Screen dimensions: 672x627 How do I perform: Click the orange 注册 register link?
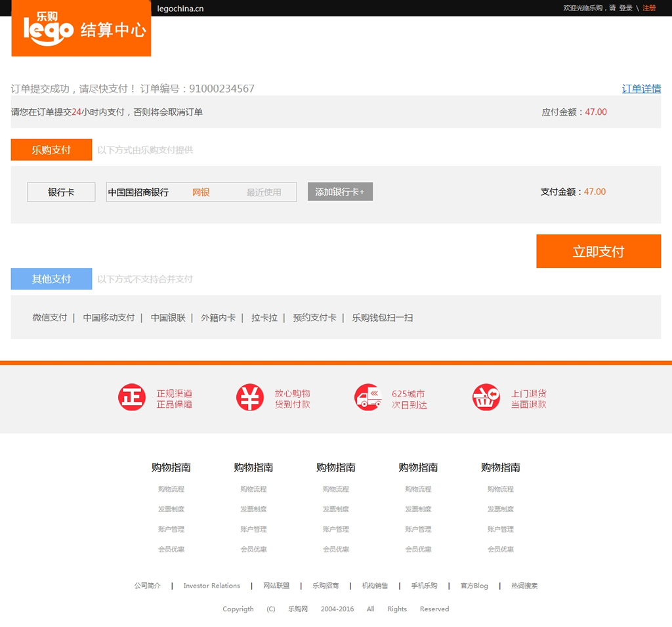coord(649,8)
